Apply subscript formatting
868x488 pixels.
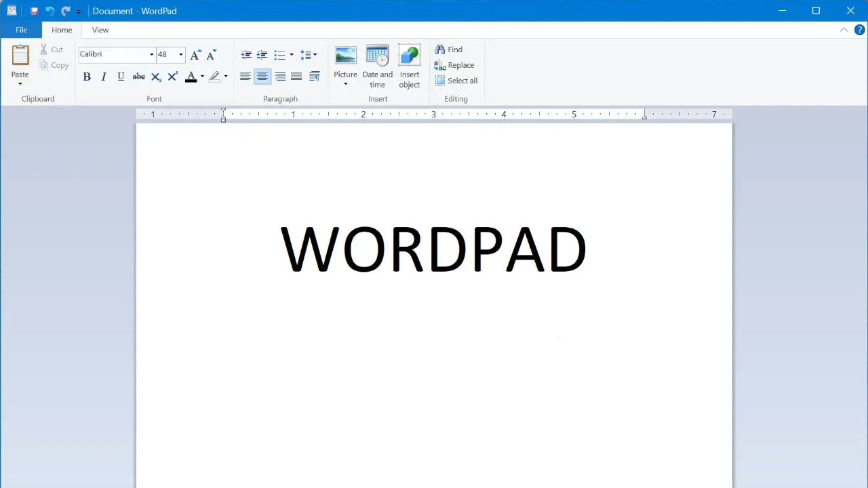coord(156,77)
